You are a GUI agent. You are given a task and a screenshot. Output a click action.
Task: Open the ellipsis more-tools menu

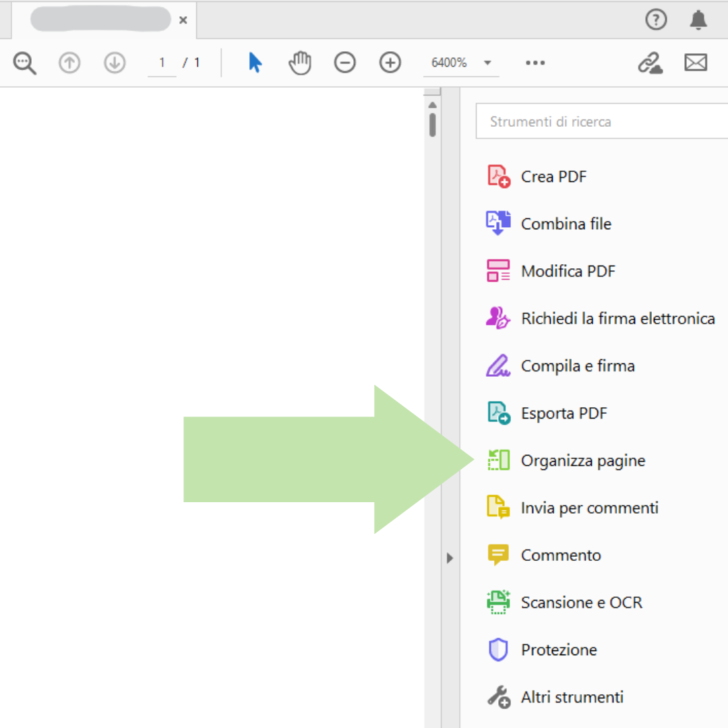tap(535, 63)
